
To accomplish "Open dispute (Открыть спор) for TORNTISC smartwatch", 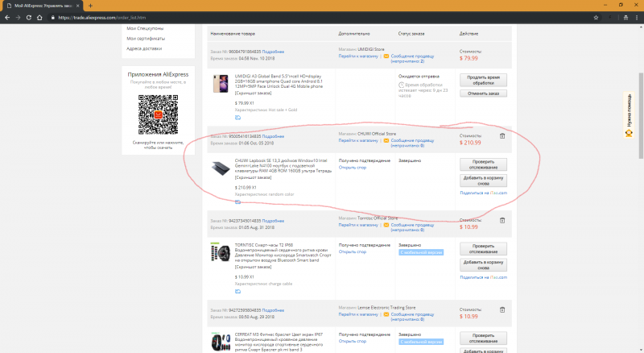I will click(x=353, y=251).
